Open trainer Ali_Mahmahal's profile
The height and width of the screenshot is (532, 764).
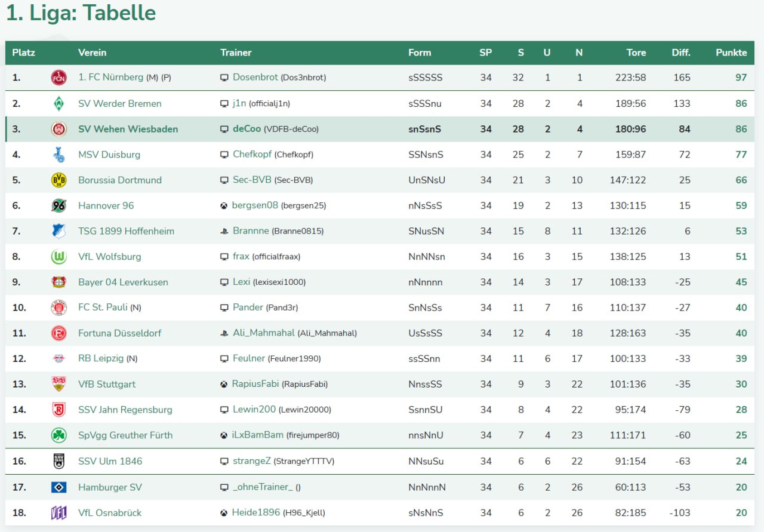263,333
